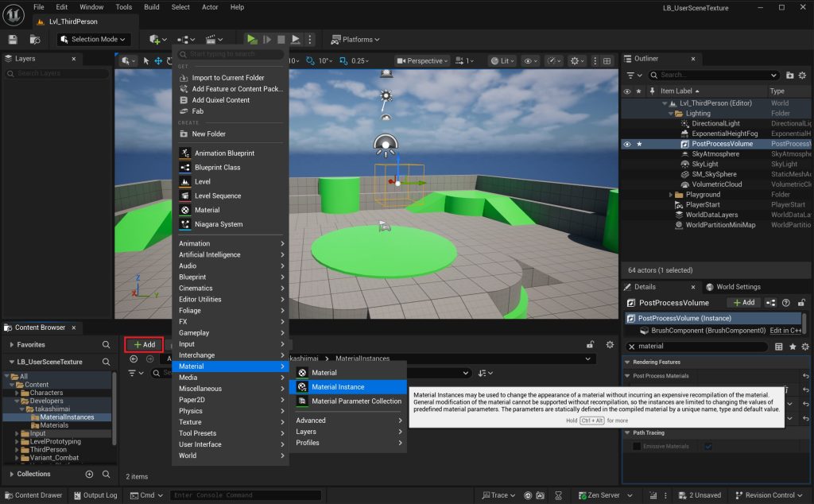
Task: Click the Add button in Content Browser
Action: 144,344
